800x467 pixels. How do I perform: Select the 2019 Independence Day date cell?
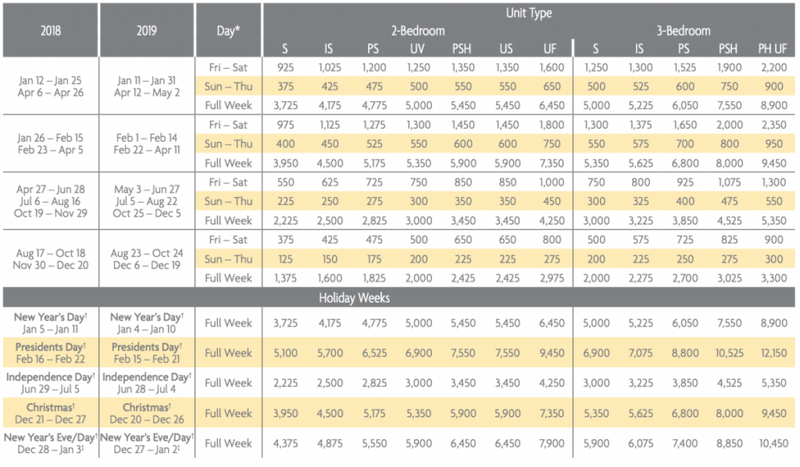150,381
